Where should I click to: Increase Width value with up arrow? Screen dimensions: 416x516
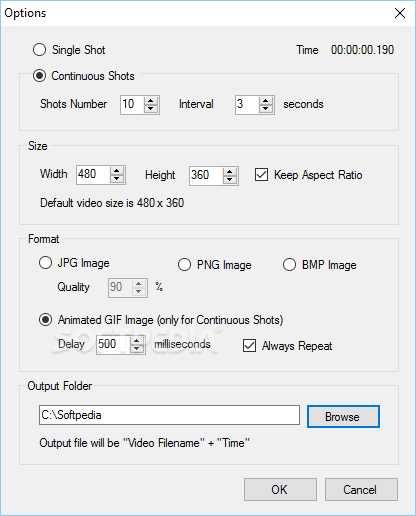[117, 171]
